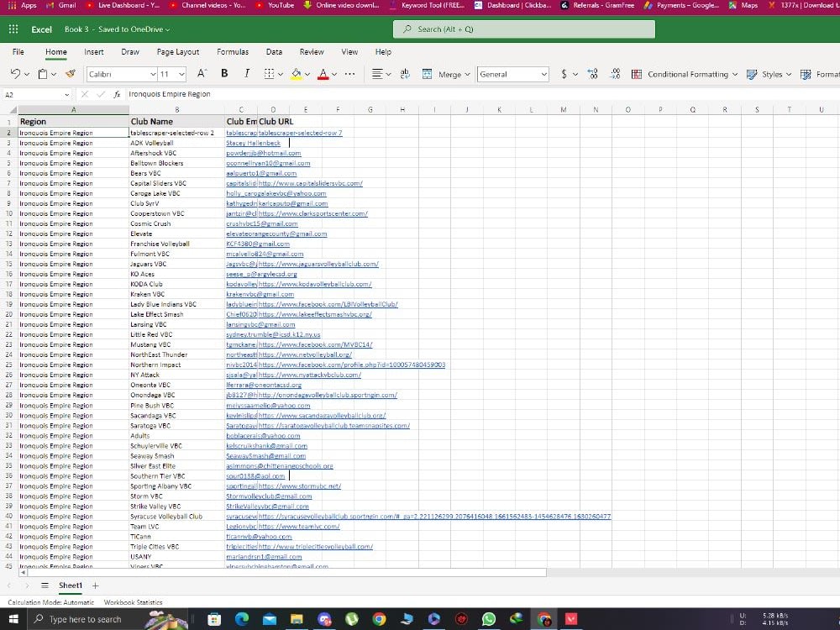Click Calculation Mode: Automatic status

pos(51,602)
